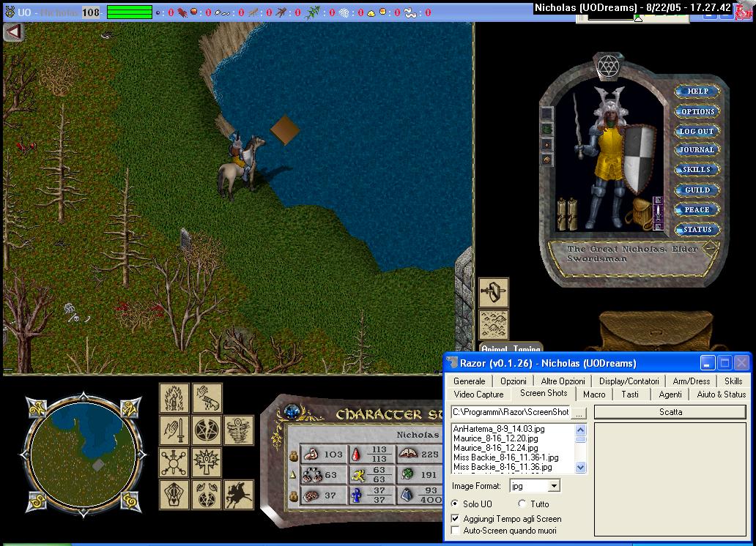Collapse the paperdoll using the diamond minimize button
The image size is (756, 546).
(x=710, y=249)
